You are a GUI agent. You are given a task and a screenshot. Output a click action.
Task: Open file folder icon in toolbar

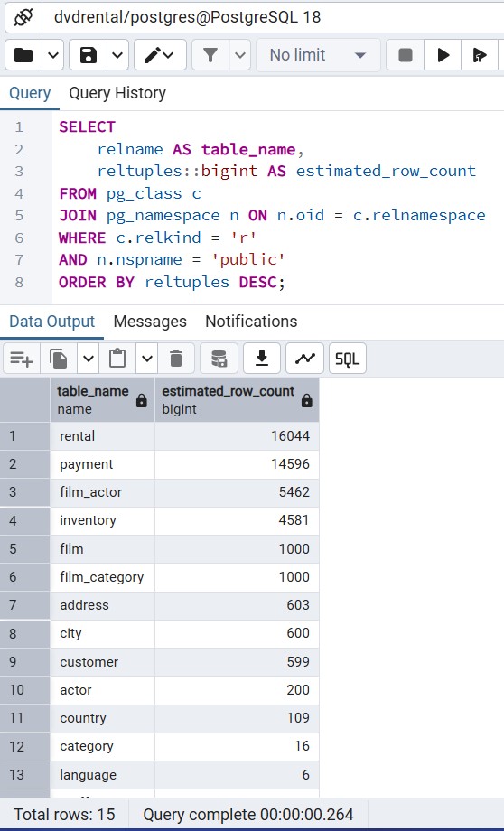pyautogui.click(x=23, y=54)
